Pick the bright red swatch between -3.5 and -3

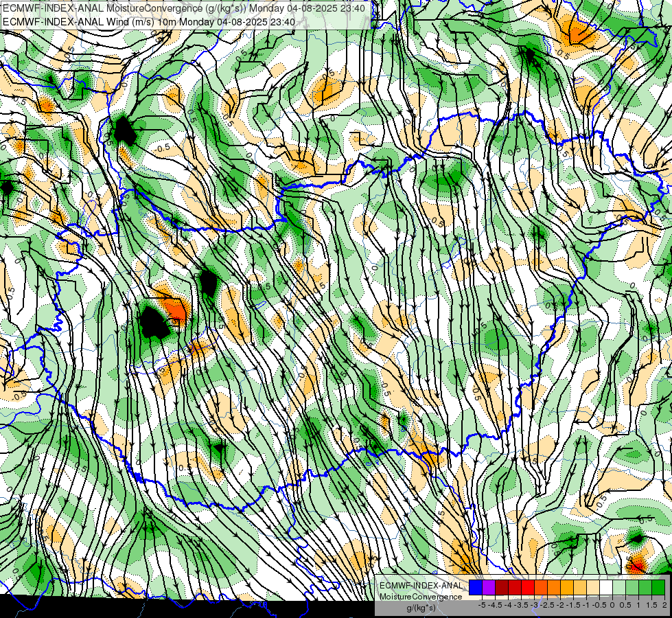pos(528,588)
